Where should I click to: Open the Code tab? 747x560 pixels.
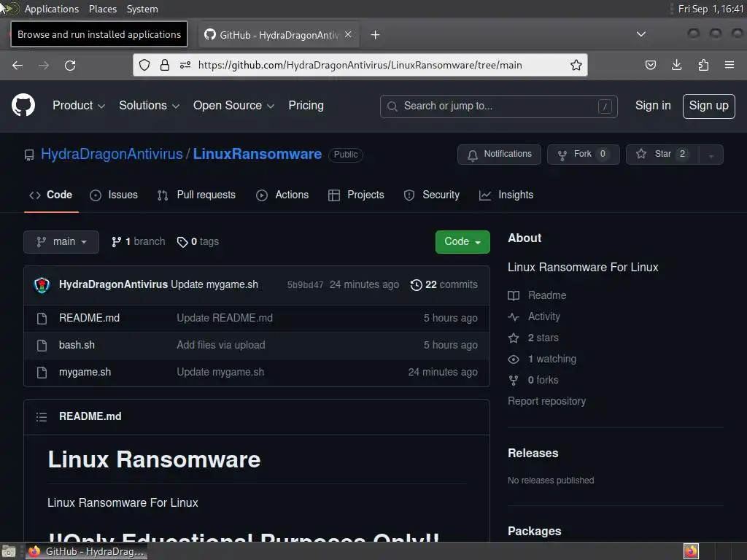pyautogui.click(x=51, y=195)
